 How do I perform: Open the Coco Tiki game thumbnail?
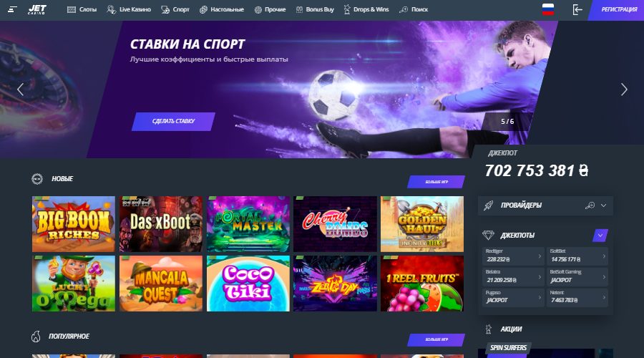click(248, 284)
